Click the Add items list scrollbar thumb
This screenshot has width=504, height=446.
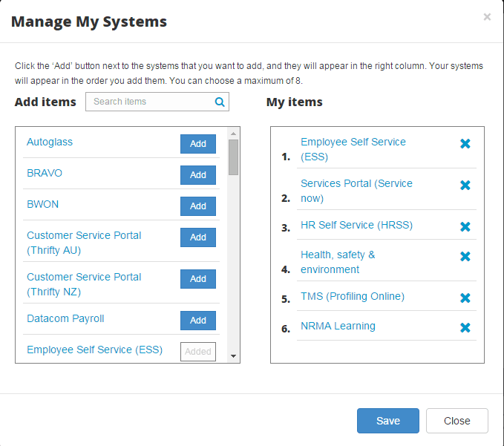coord(234,157)
